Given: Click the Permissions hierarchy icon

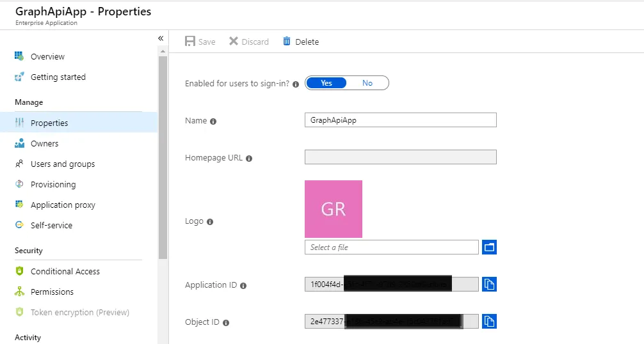Looking at the screenshot, I should (19, 291).
